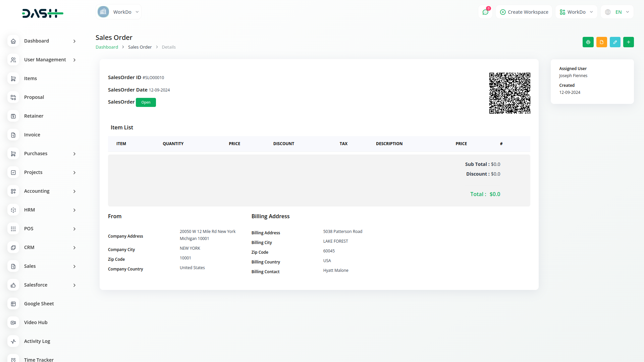This screenshot has width=644, height=362.
Task: Click the Sales Order breadcrumb link
Action: 140,47
